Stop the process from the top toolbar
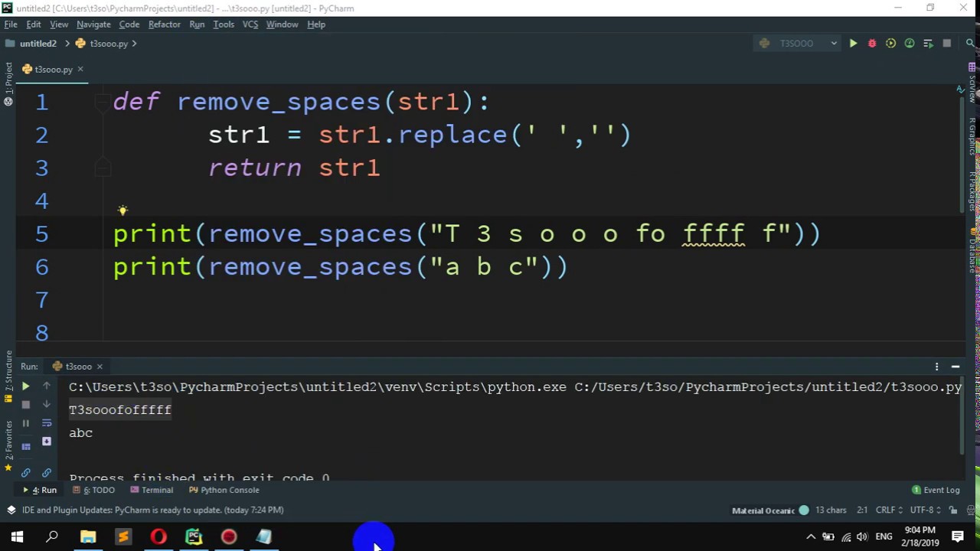This screenshot has width=980, height=551. point(946,44)
